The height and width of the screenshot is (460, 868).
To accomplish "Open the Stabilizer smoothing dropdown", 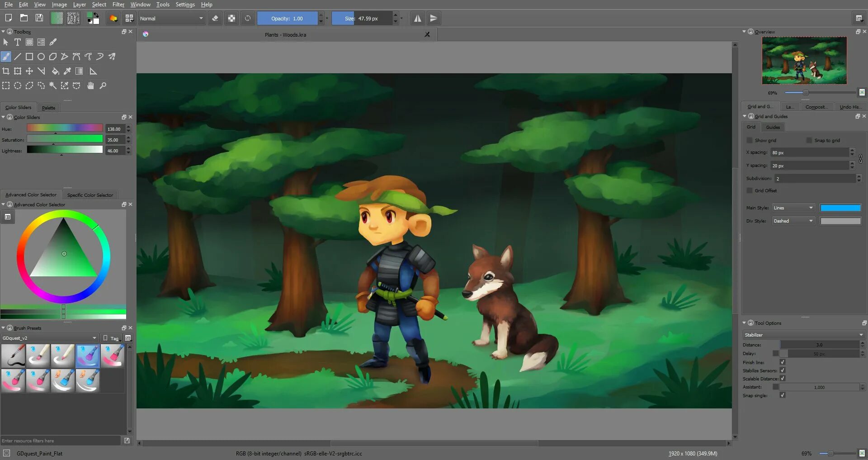I will (x=804, y=335).
